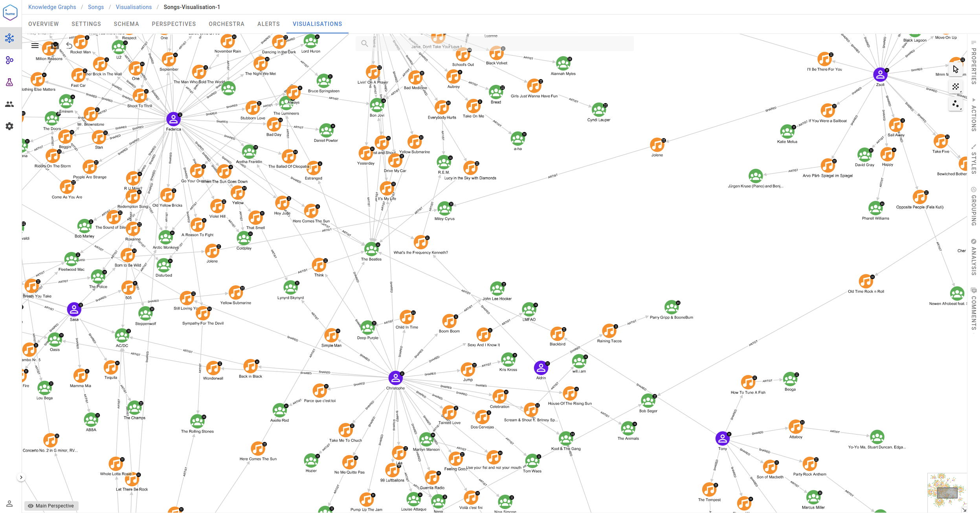The image size is (980, 513).
Task: Expand the Actions side panel
Action: tap(973, 114)
